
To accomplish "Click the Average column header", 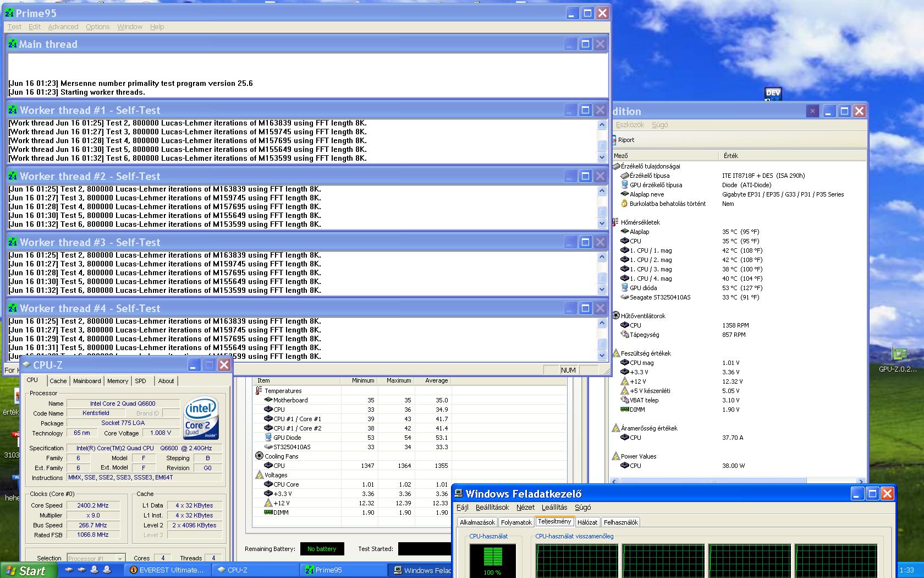I will click(433, 380).
